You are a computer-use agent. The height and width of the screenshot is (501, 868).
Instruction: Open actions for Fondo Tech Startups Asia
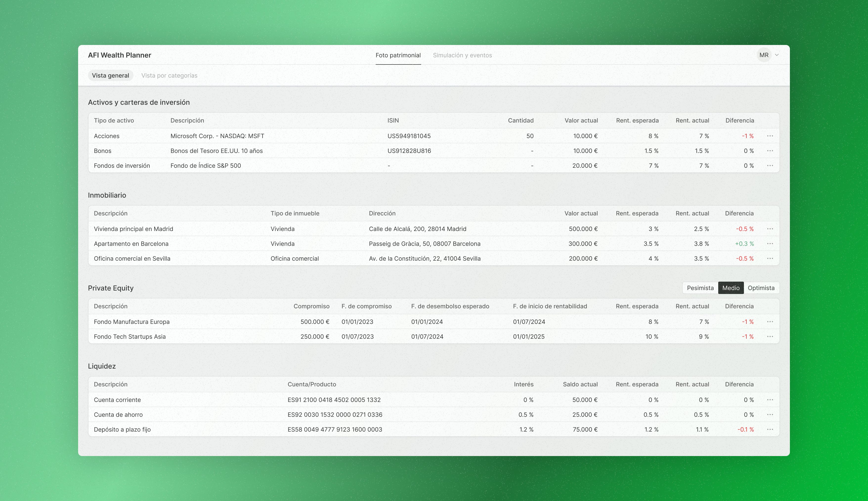click(x=770, y=336)
